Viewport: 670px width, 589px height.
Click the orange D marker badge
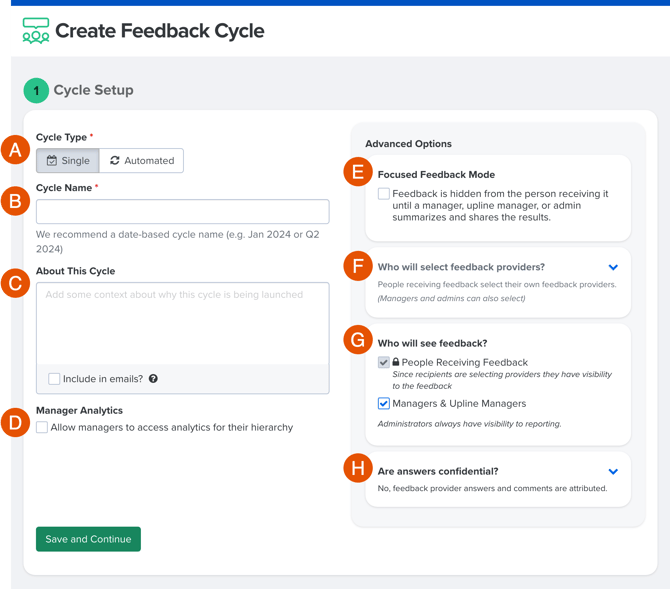point(15,423)
